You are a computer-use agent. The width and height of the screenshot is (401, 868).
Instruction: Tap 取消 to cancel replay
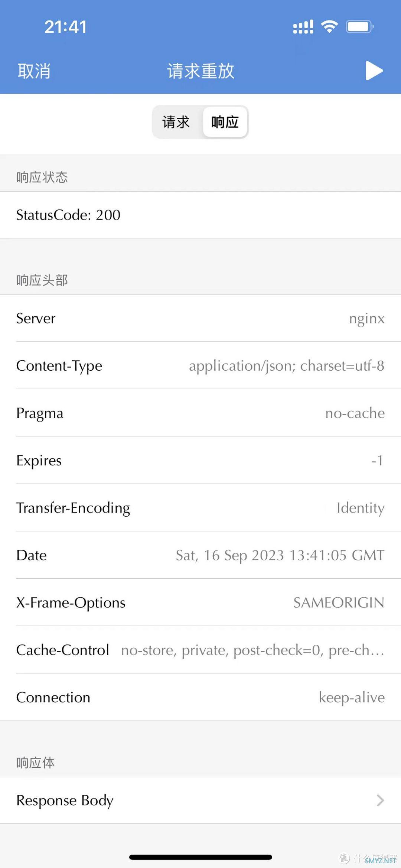pyautogui.click(x=34, y=71)
